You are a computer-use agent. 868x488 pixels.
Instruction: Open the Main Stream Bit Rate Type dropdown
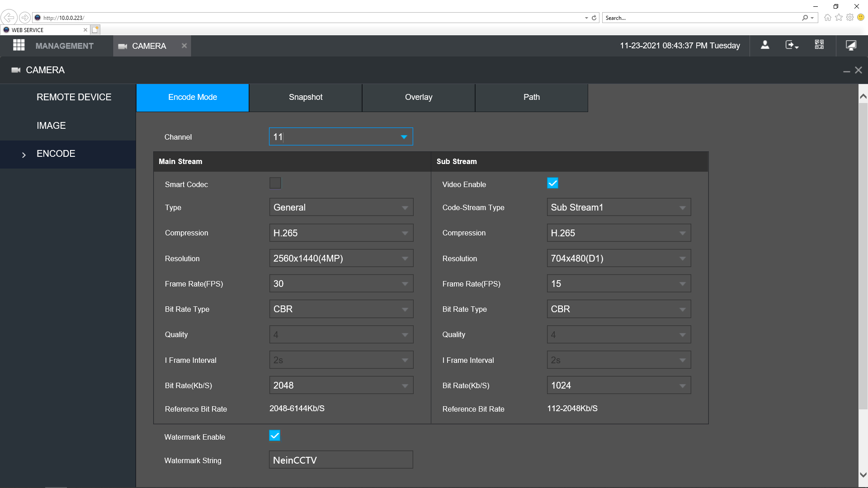(x=341, y=309)
